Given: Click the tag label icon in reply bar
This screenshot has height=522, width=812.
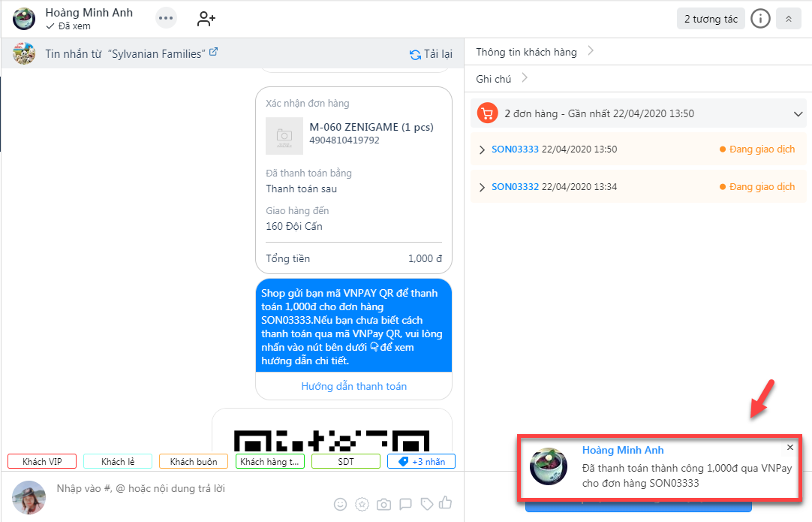Looking at the screenshot, I should (x=427, y=504).
